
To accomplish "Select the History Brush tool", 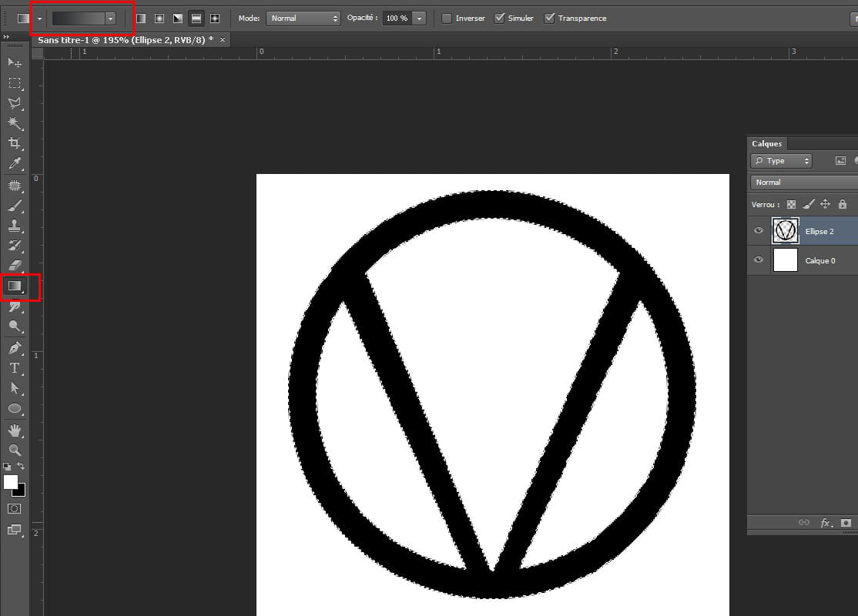I will [15, 246].
